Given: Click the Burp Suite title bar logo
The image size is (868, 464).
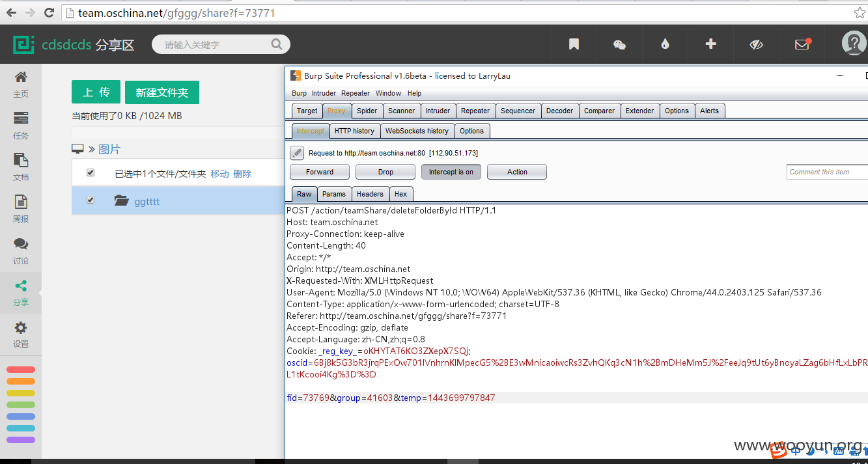Looking at the screenshot, I should click(296, 75).
